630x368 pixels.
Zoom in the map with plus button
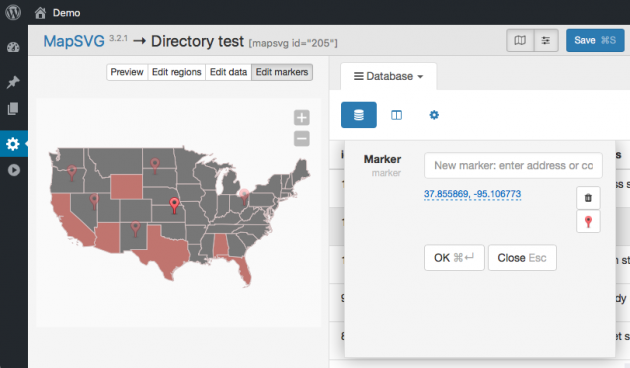[x=302, y=118]
